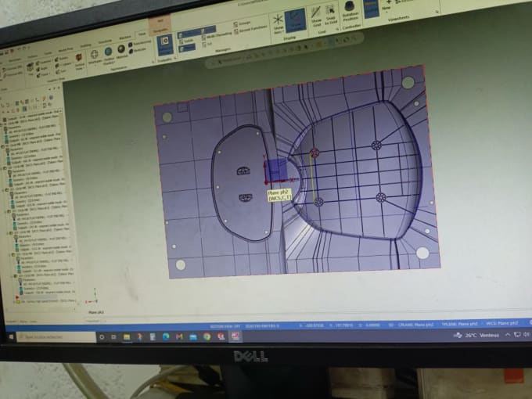Open Google Chrome from the taskbar

point(207,336)
